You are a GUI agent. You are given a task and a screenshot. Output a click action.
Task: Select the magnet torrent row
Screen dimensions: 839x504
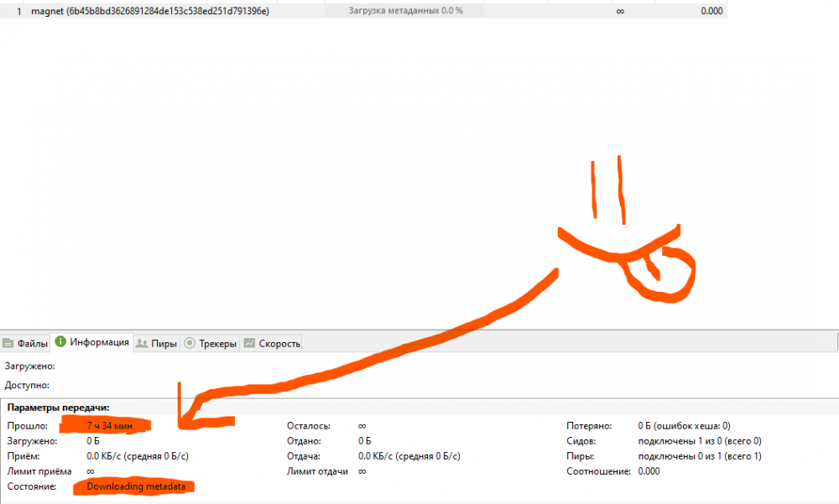pos(363,11)
